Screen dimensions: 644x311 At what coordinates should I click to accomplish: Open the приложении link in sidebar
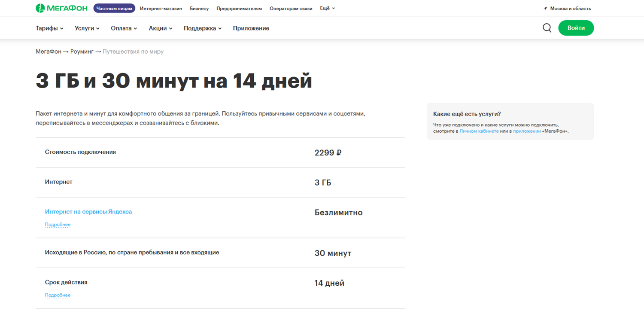point(527,131)
